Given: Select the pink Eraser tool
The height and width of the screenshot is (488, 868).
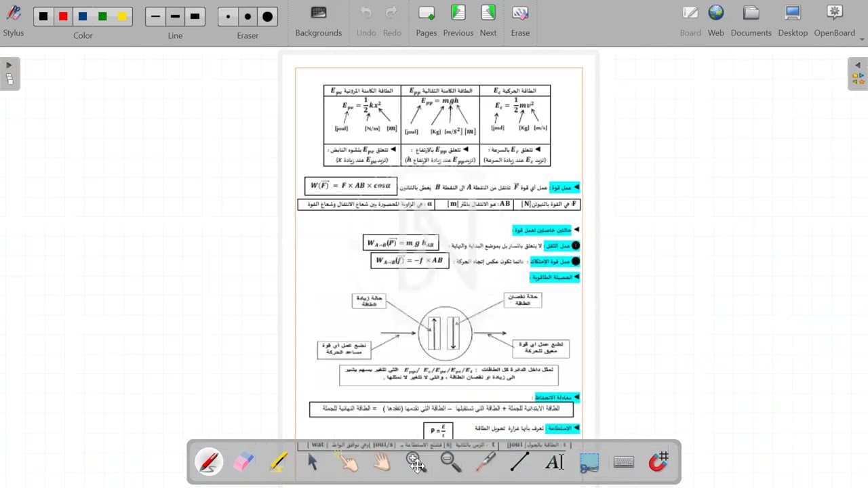Looking at the screenshot, I should tap(243, 462).
